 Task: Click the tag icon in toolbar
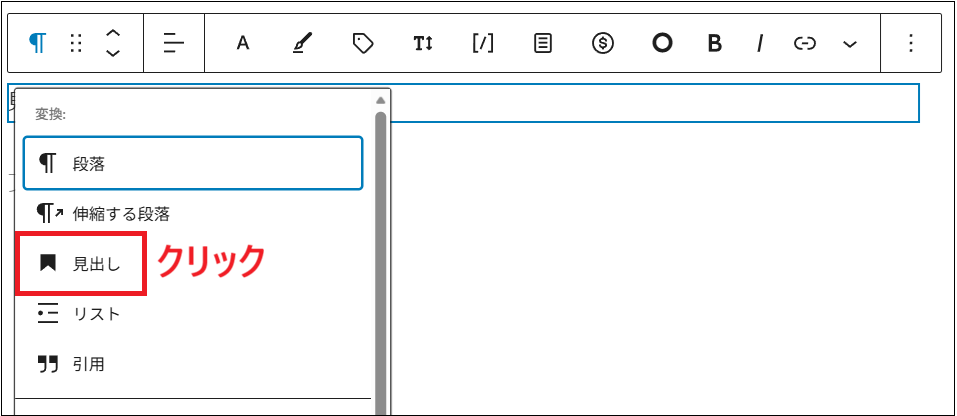pos(363,43)
